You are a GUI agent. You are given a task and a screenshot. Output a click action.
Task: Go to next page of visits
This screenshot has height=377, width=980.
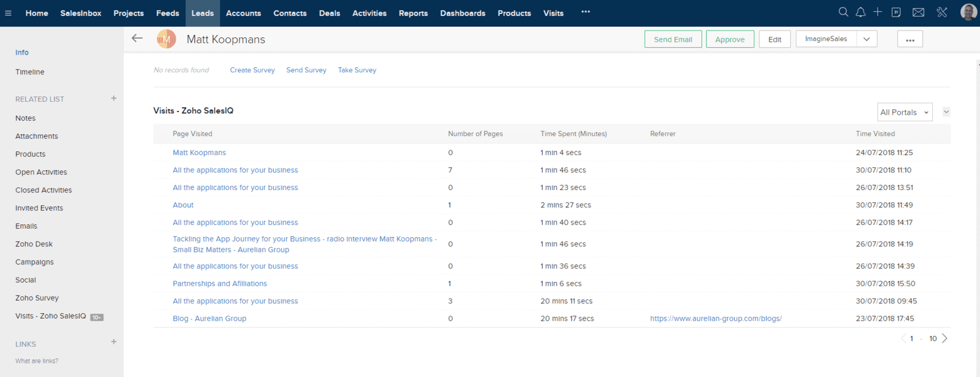[x=944, y=338]
